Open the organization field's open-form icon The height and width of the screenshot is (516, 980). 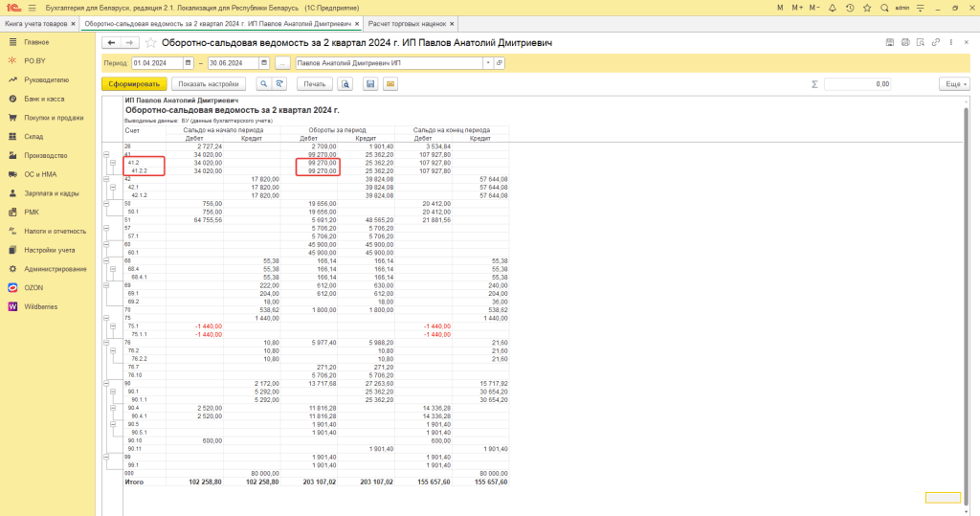499,63
